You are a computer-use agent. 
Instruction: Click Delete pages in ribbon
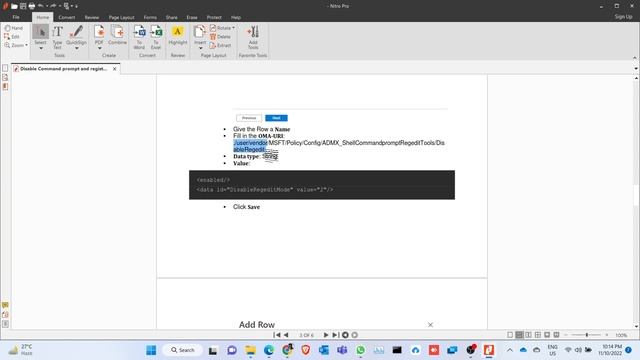tap(220, 37)
